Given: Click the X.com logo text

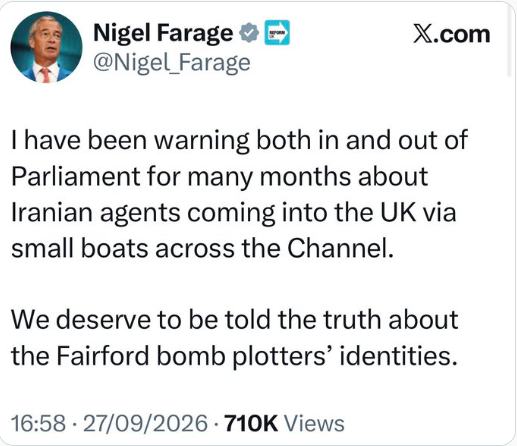Looking at the screenshot, I should point(452,34).
